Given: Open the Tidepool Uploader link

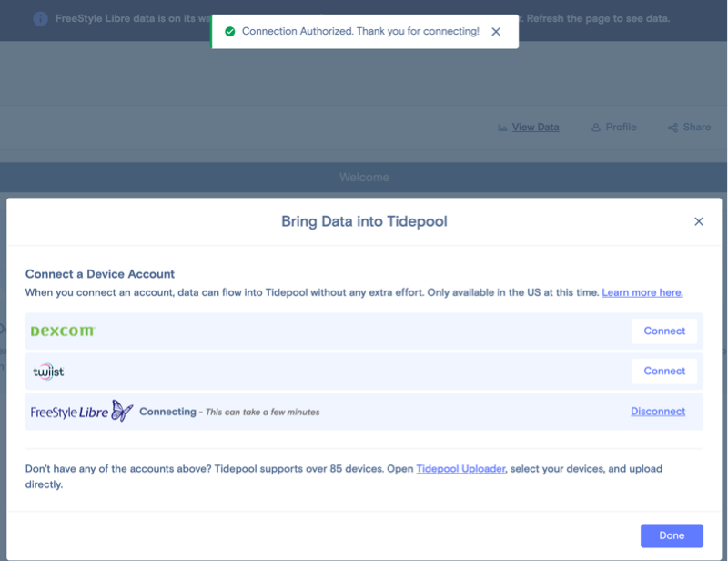Looking at the screenshot, I should tap(460, 468).
